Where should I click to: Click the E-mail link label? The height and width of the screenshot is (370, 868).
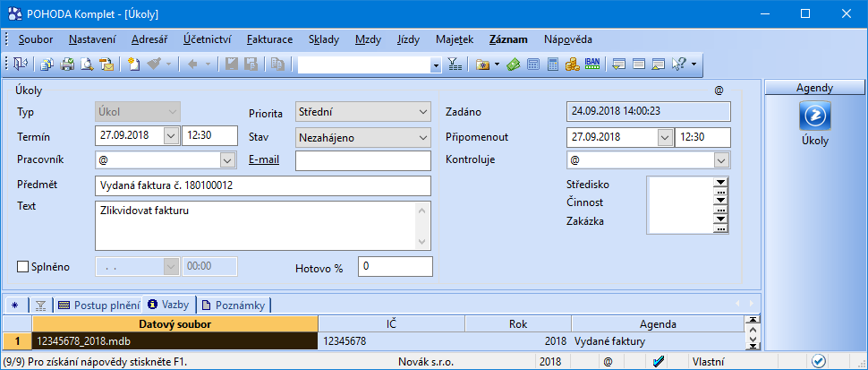(264, 160)
